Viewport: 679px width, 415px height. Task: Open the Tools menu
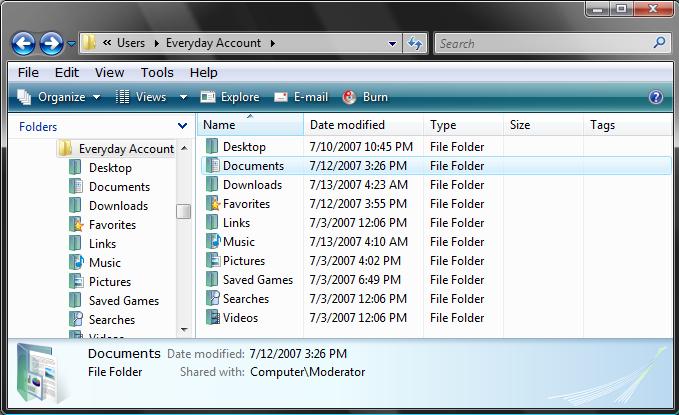point(157,72)
